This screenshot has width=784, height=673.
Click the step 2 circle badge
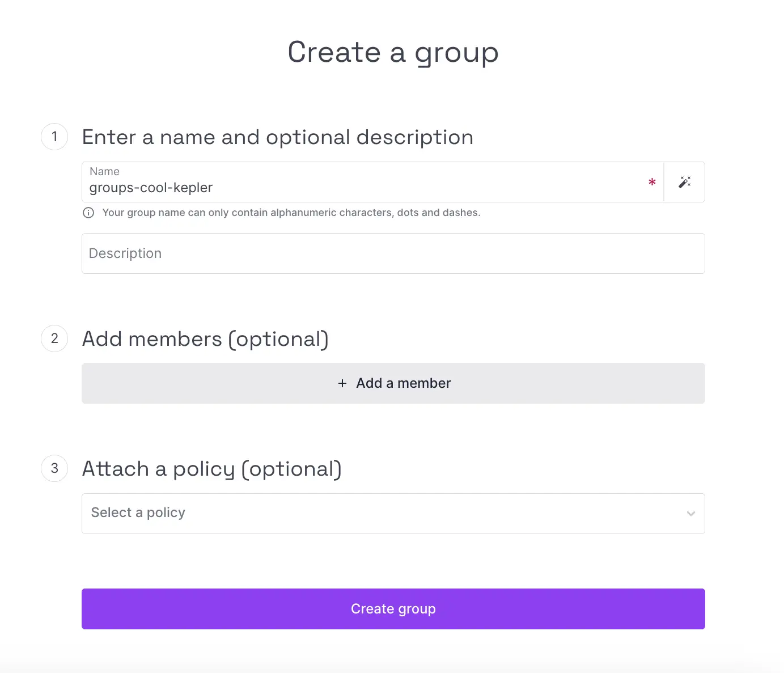(54, 338)
